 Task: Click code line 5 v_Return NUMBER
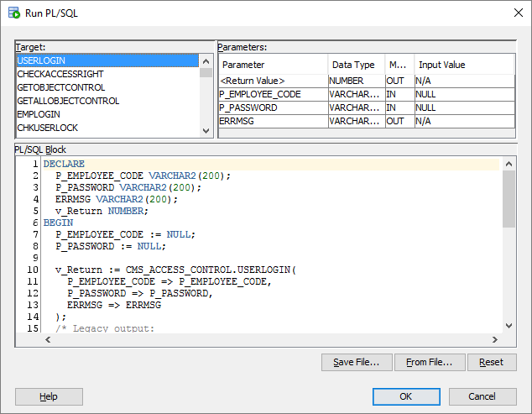click(x=102, y=211)
